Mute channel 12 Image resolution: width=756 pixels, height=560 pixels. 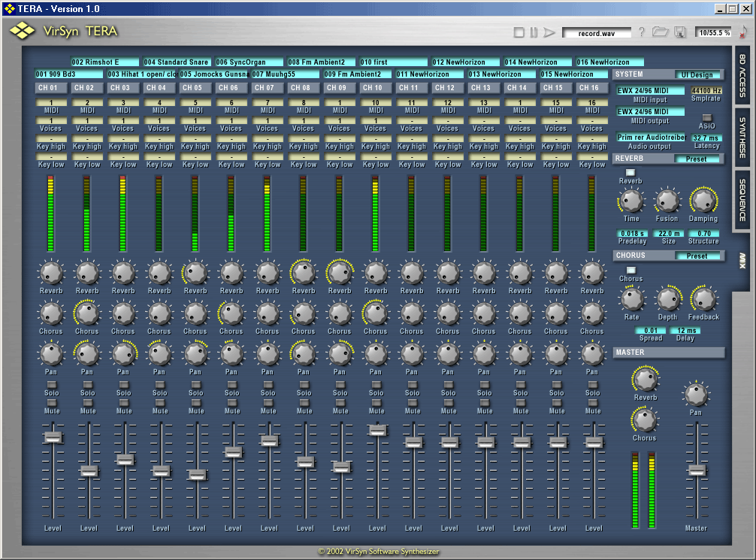point(449,402)
